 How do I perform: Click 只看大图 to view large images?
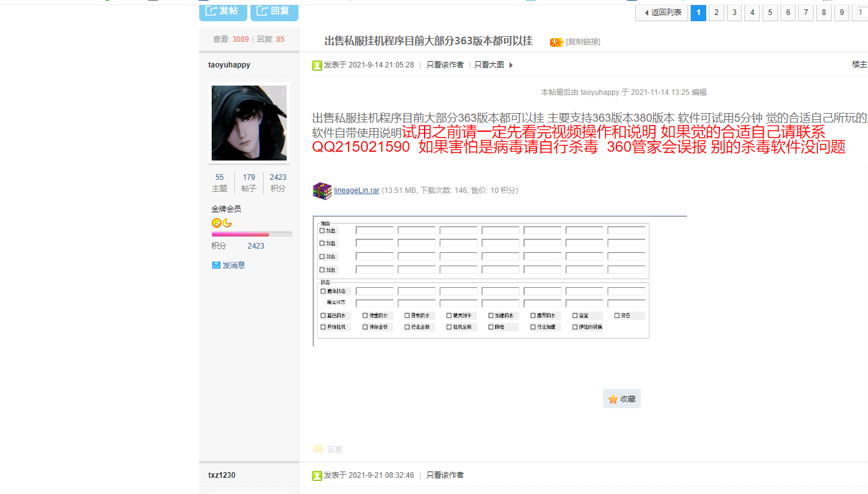click(x=489, y=65)
